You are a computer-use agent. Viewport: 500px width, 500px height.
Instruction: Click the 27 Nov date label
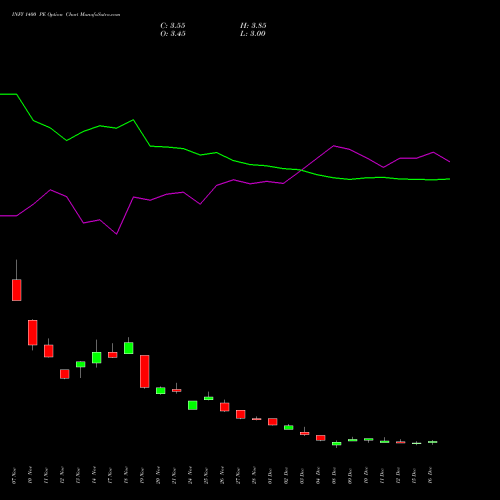click(x=238, y=476)
